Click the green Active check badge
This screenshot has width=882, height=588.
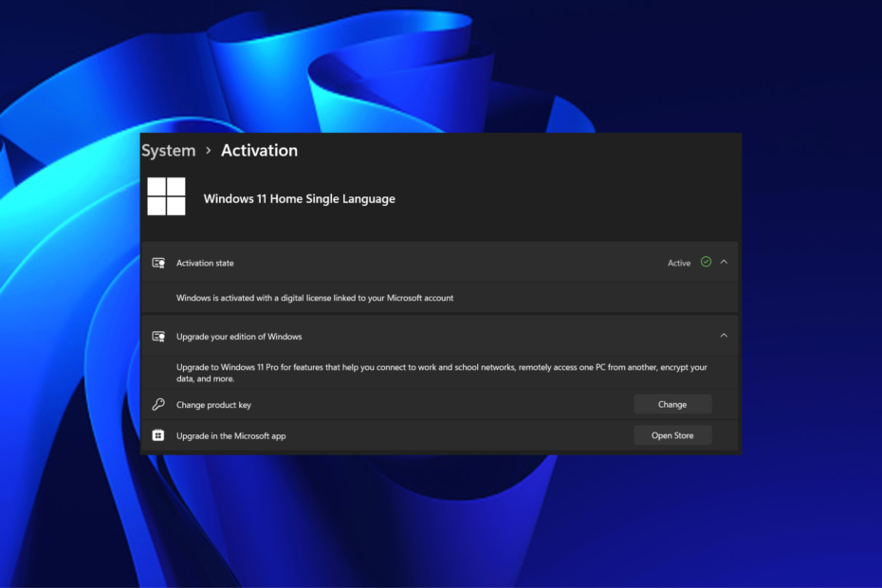pos(704,263)
